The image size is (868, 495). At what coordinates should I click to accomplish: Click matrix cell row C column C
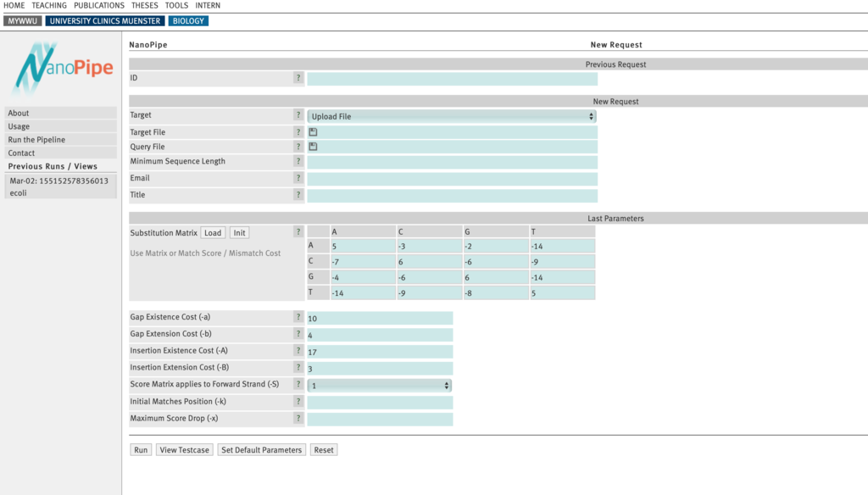430,262
